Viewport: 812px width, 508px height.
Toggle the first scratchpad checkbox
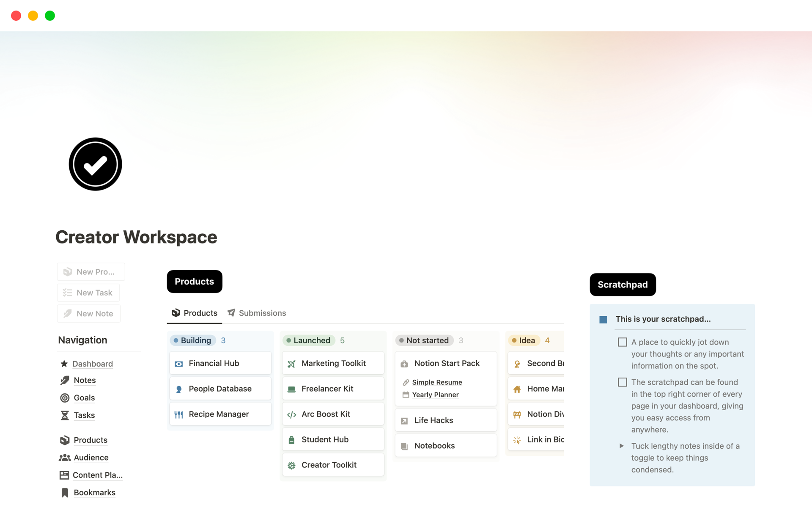tap(622, 342)
